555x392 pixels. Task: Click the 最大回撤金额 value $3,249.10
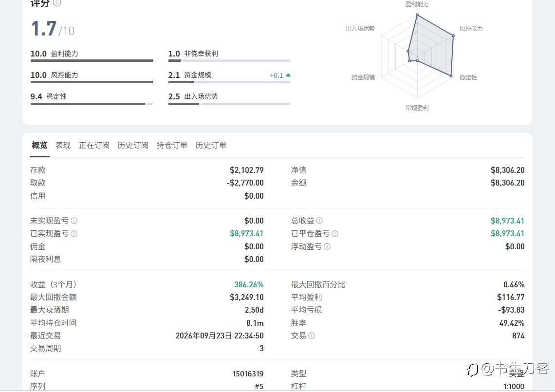(247, 297)
